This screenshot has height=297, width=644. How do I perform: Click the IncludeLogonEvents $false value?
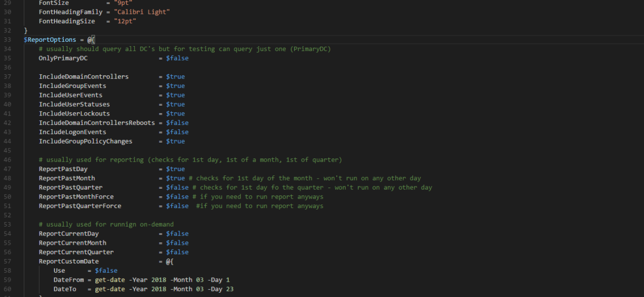[177, 132]
